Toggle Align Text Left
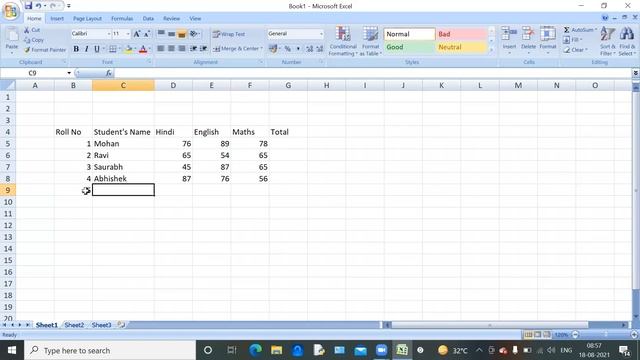This screenshot has height=360, width=640. 161,49
